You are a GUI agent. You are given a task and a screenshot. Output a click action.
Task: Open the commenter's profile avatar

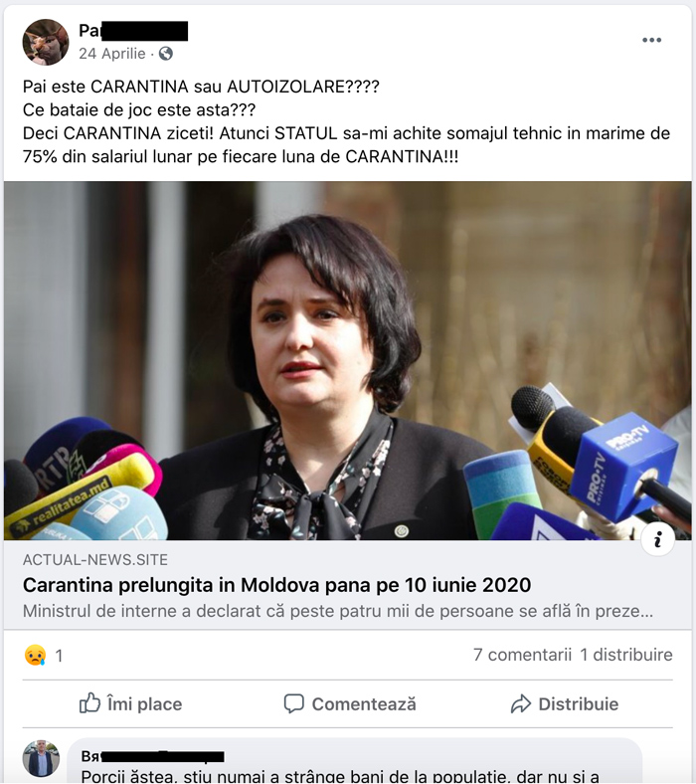click(41, 758)
